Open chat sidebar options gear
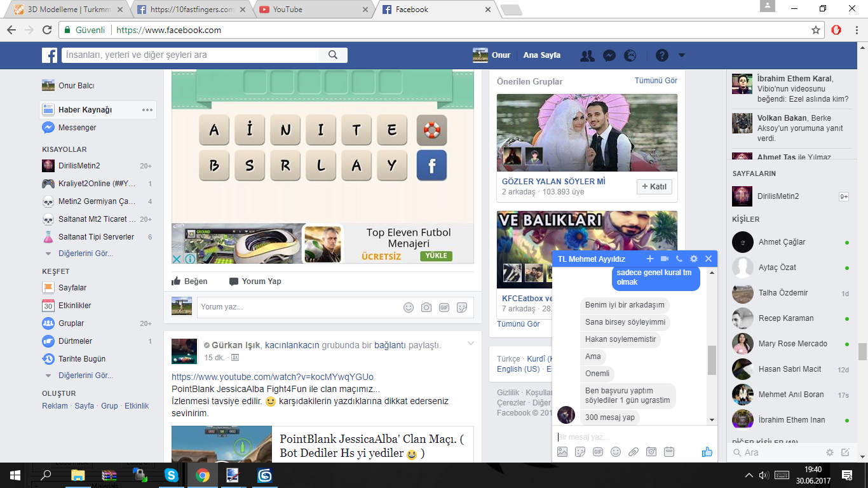 pyautogui.click(x=830, y=452)
